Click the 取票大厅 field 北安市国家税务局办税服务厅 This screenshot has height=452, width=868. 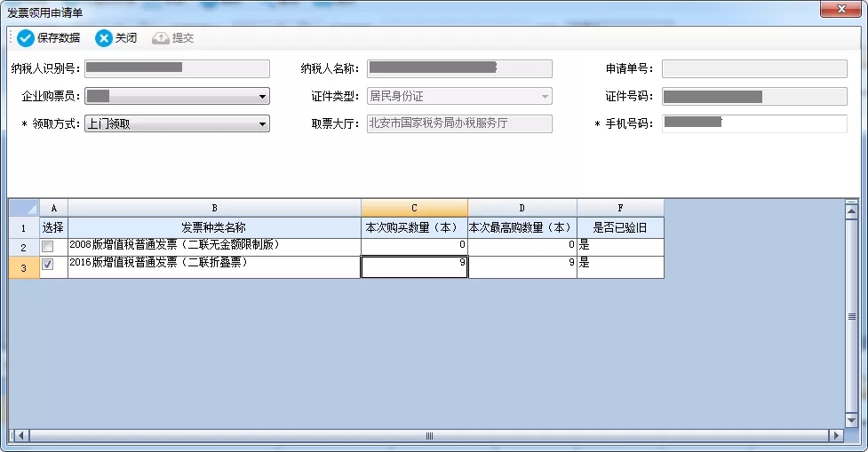[x=459, y=123]
